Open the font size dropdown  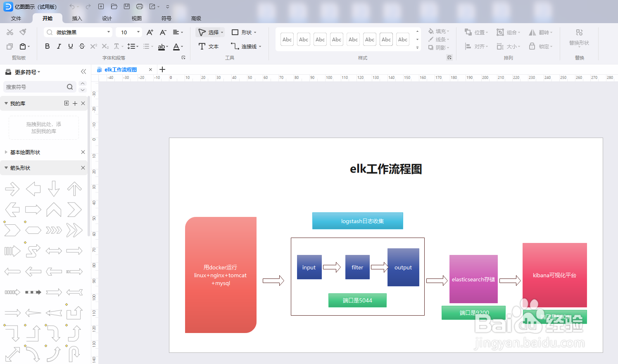coord(138,32)
